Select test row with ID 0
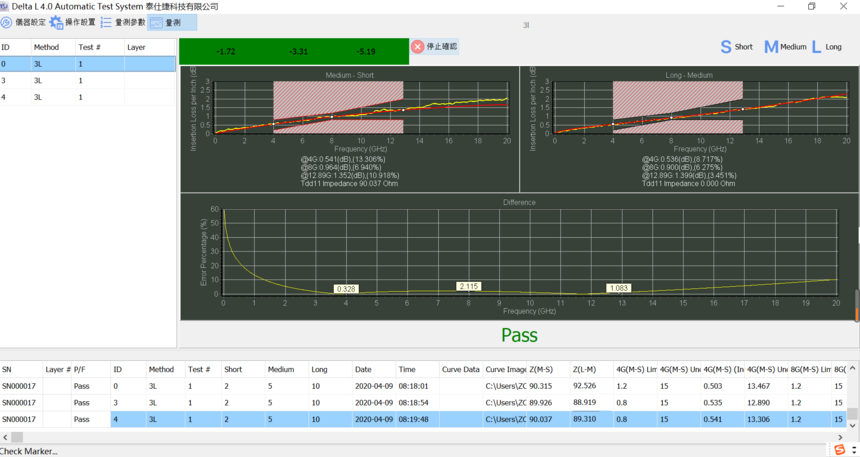This screenshot has width=860, height=457. [88, 64]
